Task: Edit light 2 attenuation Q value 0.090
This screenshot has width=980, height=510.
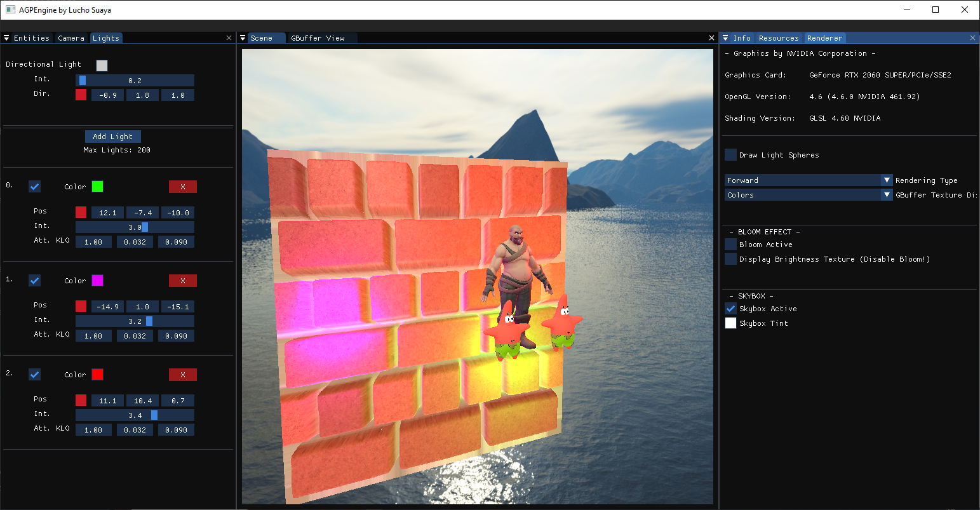Action: point(176,430)
